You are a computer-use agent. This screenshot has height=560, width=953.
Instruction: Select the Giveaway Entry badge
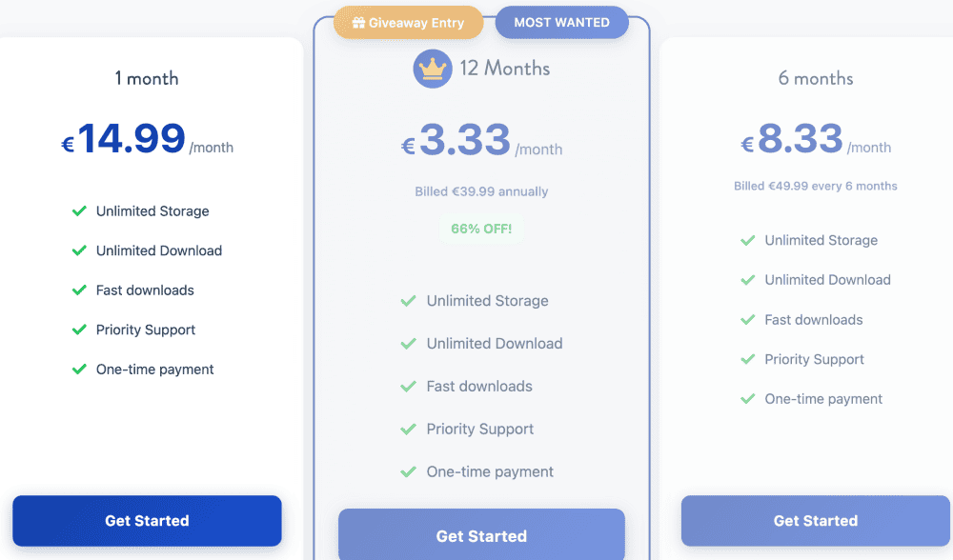click(x=408, y=22)
